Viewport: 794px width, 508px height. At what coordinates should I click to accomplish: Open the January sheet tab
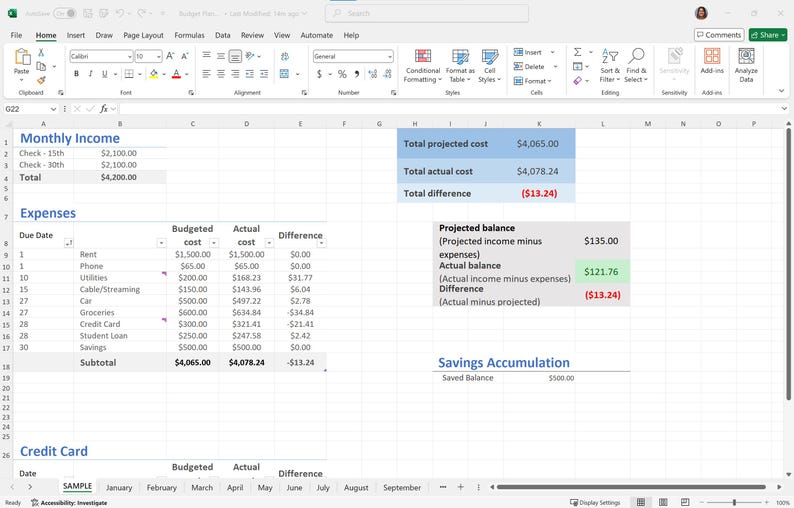tap(119, 488)
